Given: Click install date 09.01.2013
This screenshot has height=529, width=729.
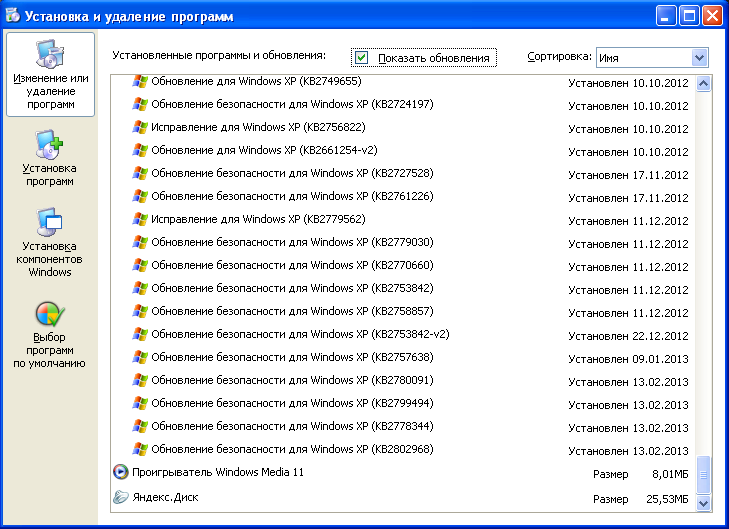Looking at the screenshot, I should coord(660,359).
